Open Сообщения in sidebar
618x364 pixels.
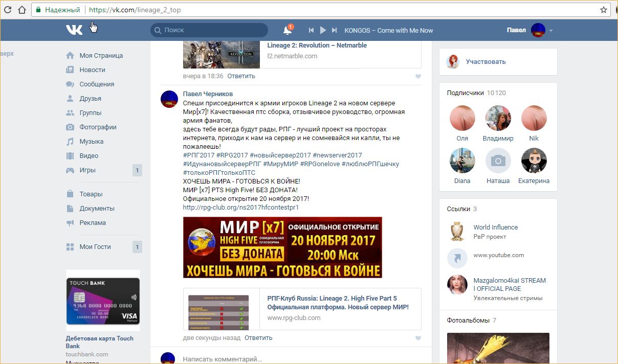pos(97,84)
